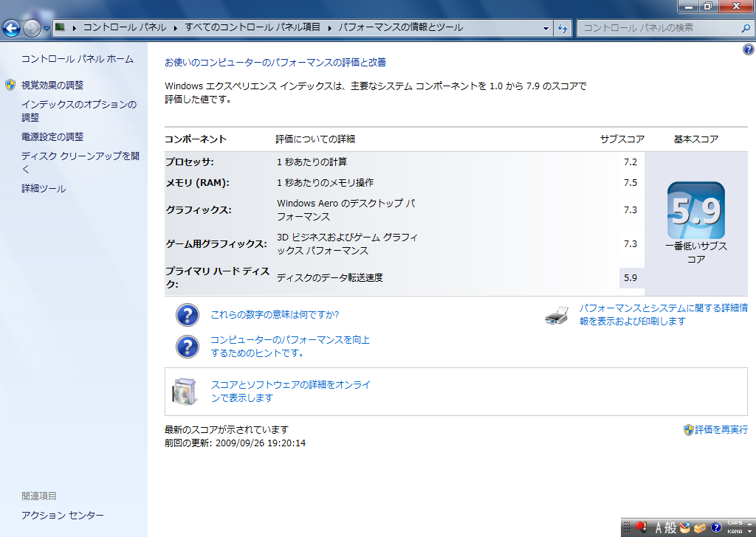756x537 pixels.
Task: Click the IME red ball icon
Action: [642, 527]
